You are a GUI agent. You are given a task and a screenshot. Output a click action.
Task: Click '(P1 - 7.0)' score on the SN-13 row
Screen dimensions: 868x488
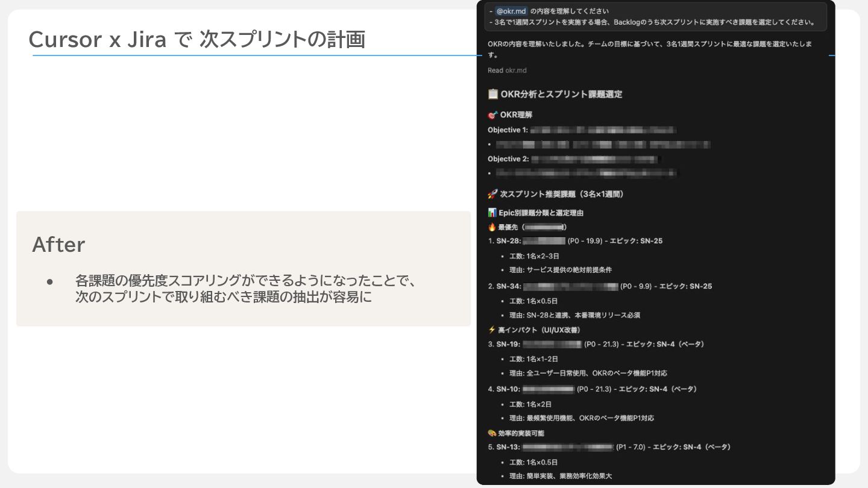point(631,447)
